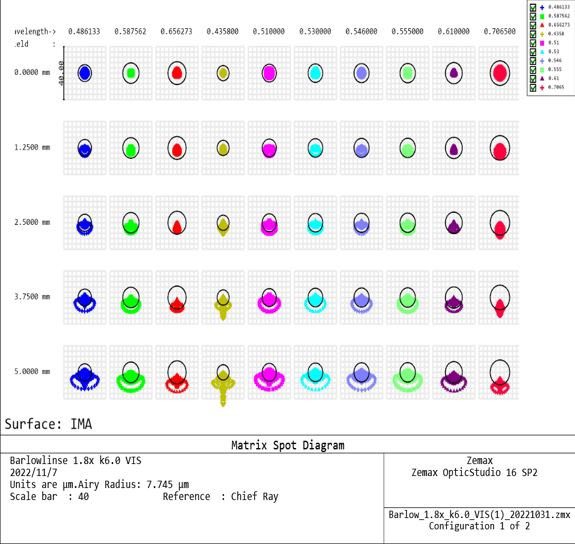The width and height of the screenshot is (575, 544).
Task: Click the 0.0000 mm field row label
Action: [x=32, y=72]
